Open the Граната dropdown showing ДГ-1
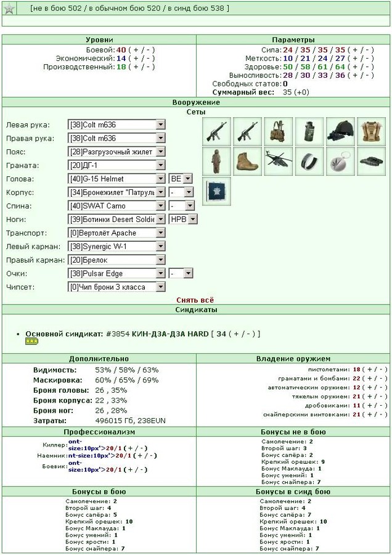This screenshot has width=392, height=555. tap(116, 165)
